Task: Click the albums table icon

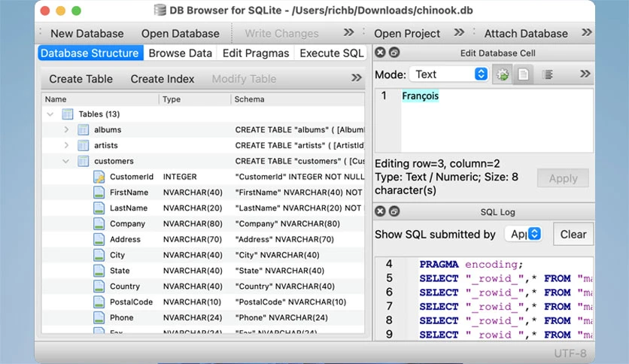Action: click(83, 130)
